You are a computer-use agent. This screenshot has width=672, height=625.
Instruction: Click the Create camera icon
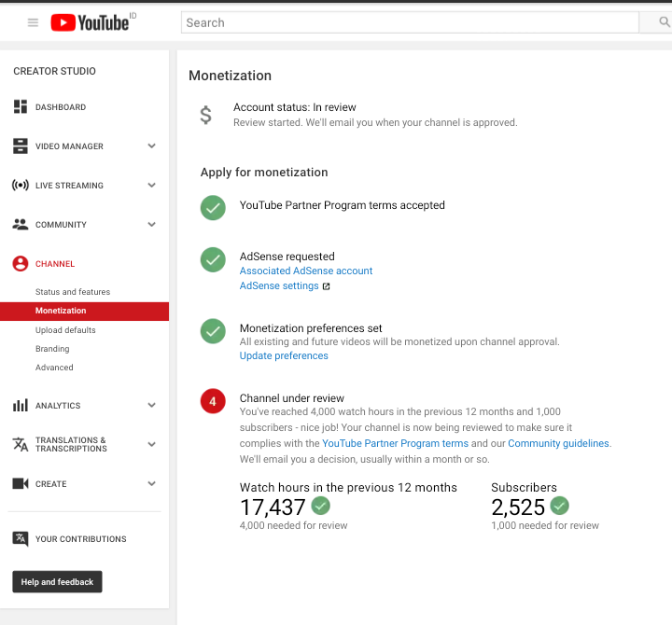click(x=21, y=483)
